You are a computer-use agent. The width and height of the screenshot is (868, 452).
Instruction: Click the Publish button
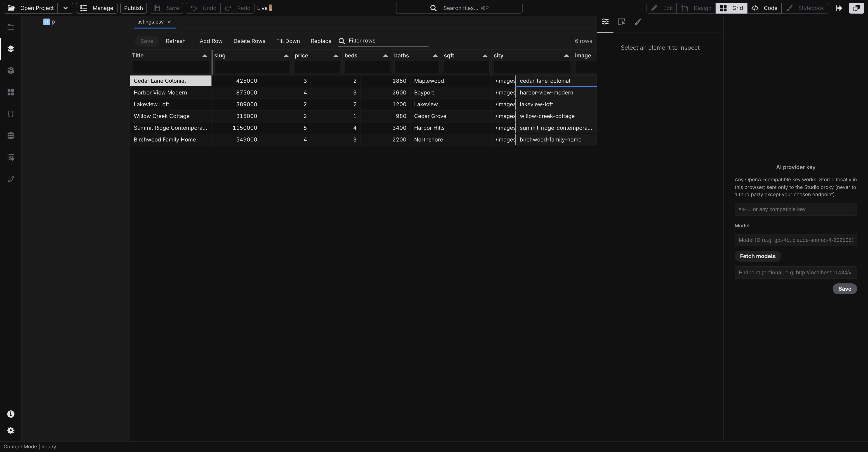coord(133,8)
